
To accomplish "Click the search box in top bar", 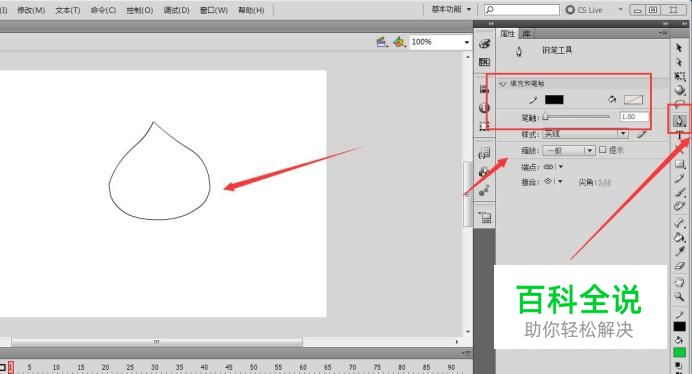I will (x=522, y=9).
